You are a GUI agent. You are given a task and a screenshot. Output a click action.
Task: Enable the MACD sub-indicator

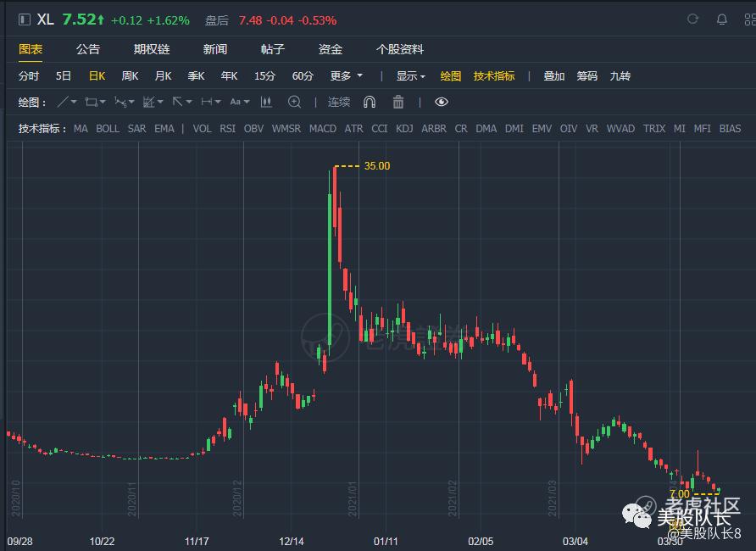tap(323, 129)
